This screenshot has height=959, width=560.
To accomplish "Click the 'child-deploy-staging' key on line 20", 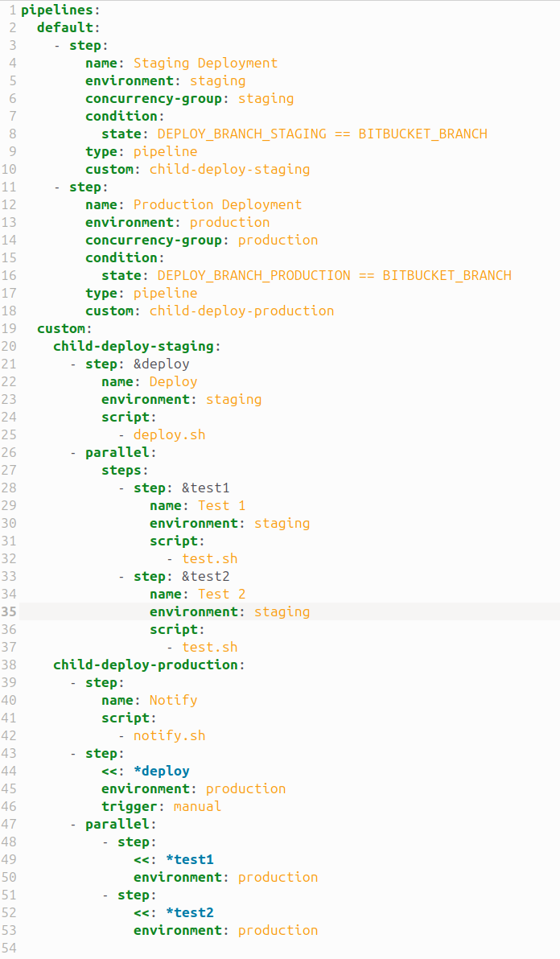I will pos(134,346).
